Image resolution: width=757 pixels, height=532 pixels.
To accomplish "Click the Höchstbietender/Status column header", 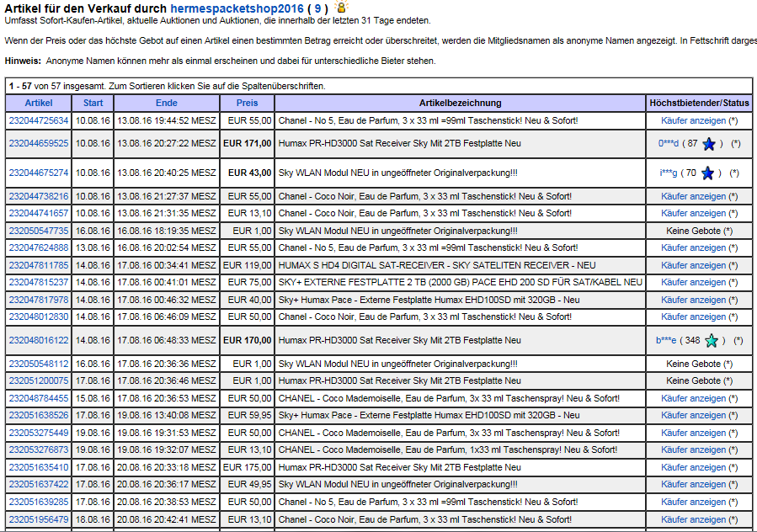I will [699, 103].
